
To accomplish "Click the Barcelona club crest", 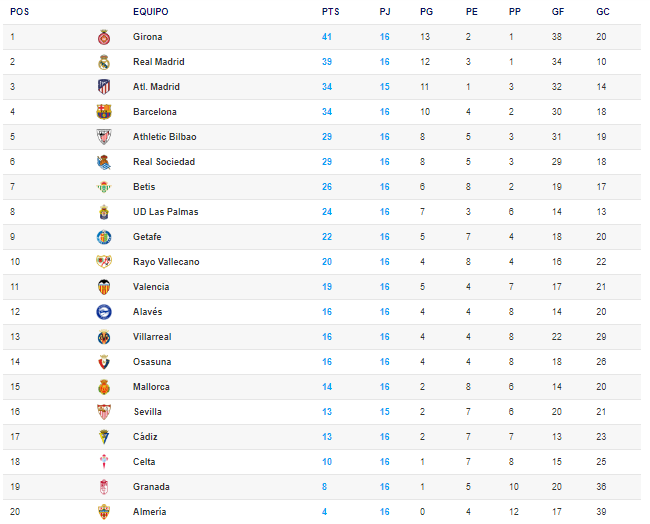I will coord(104,112).
